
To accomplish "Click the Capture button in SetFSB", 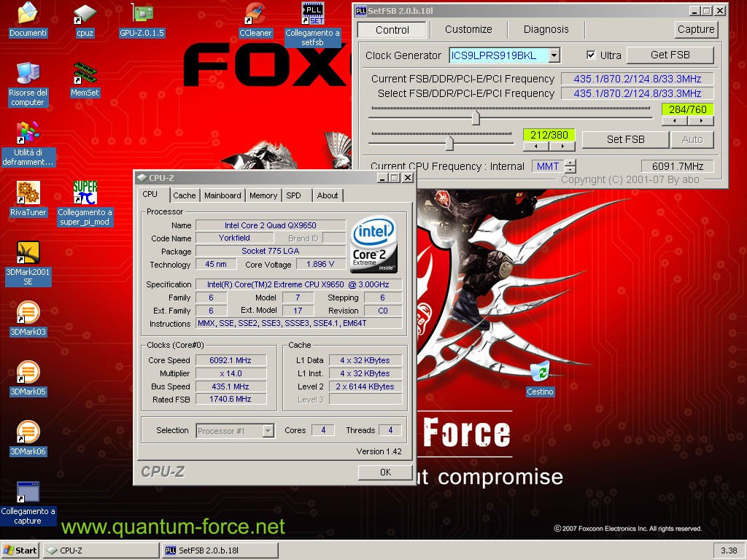I will point(695,29).
